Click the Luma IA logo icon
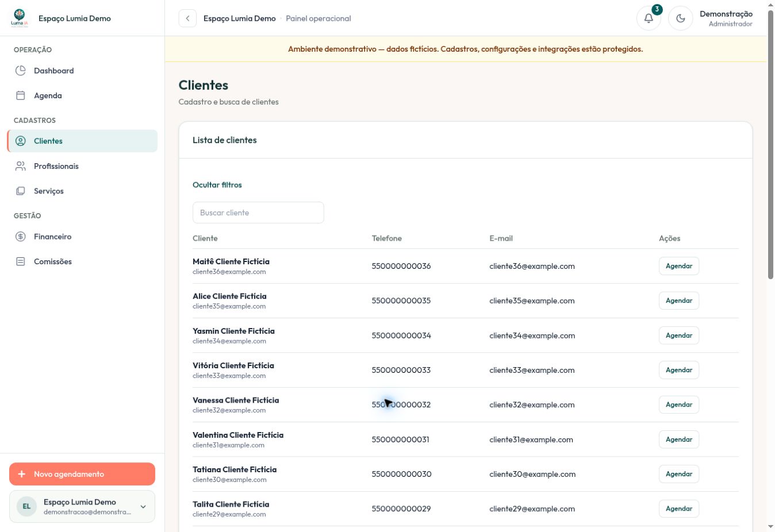The height and width of the screenshot is (532, 775). 19,18
